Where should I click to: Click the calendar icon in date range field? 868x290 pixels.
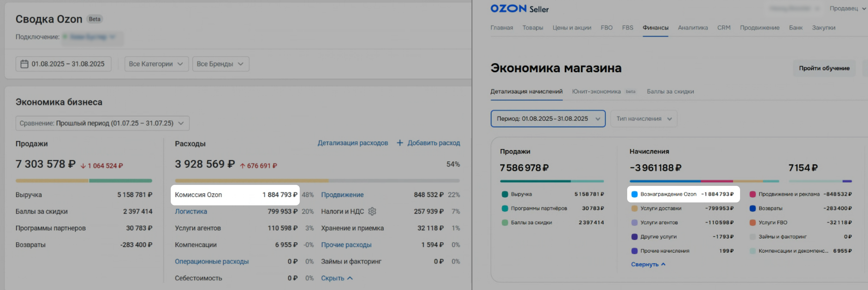pyautogui.click(x=24, y=64)
